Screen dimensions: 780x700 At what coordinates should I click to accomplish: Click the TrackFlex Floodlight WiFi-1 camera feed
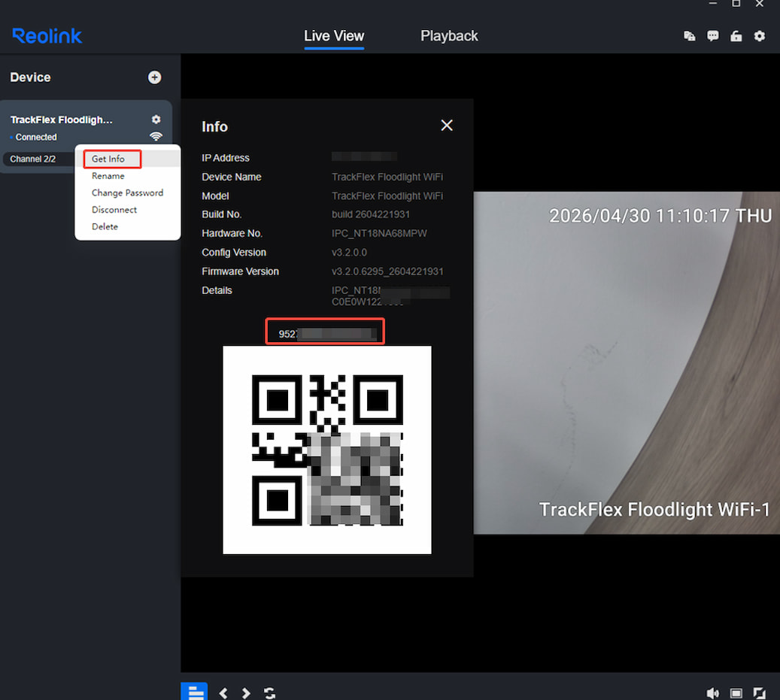click(x=627, y=363)
